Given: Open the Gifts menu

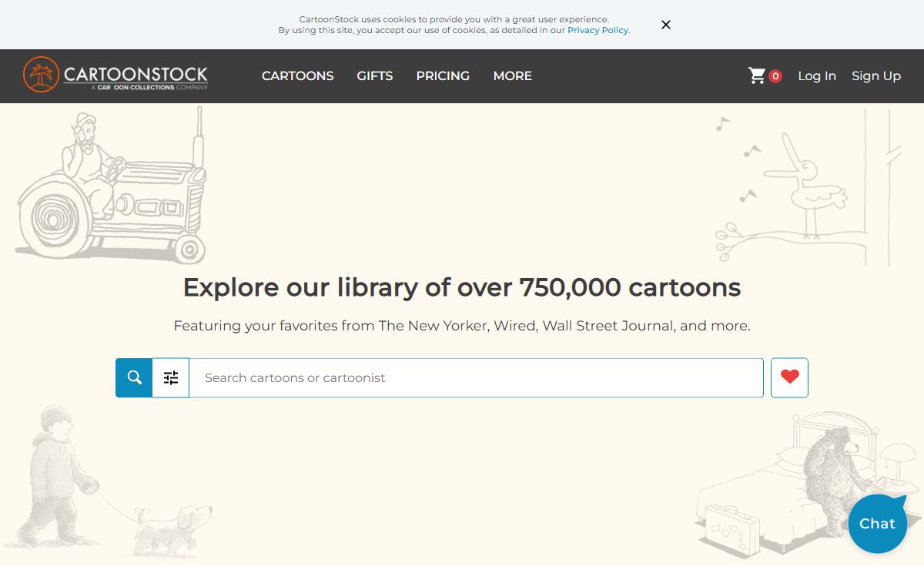Looking at the screenshot, I should coord(375,75).
